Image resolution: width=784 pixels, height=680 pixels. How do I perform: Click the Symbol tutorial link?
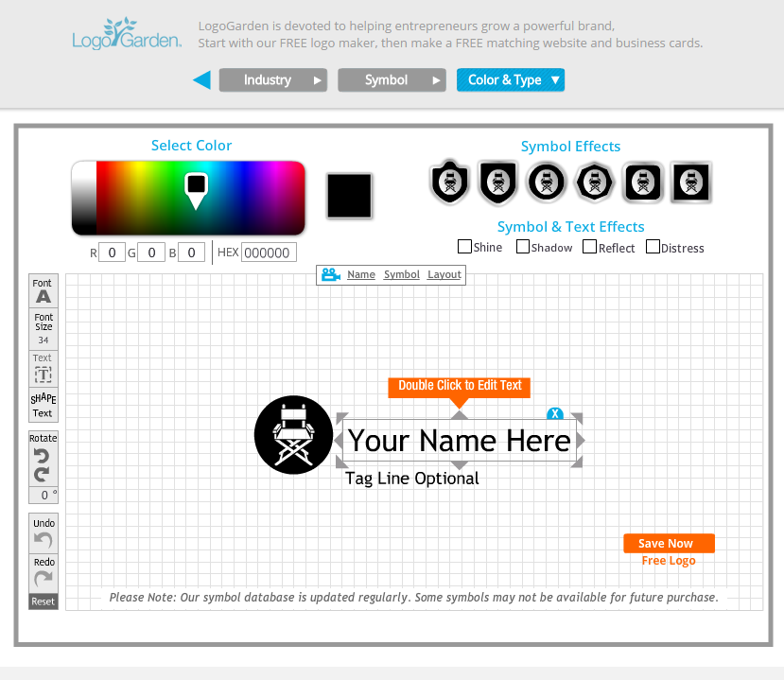[x=402, y=274]
